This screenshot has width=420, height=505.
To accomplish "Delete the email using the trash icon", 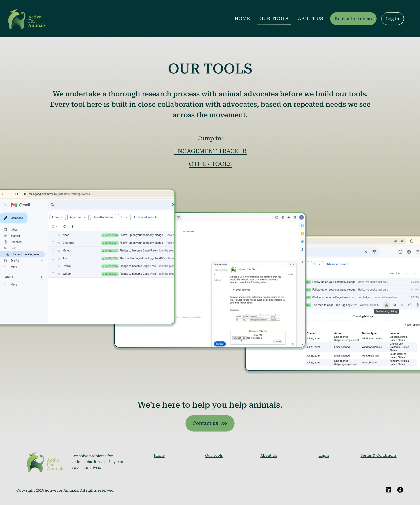I will click(402, 305).
